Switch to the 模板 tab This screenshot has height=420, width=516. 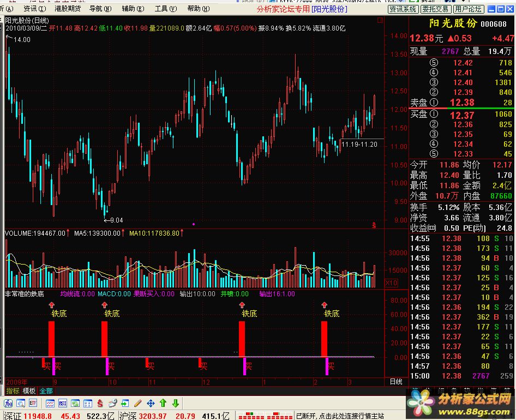pyautogui.click(x=29, y=391)
